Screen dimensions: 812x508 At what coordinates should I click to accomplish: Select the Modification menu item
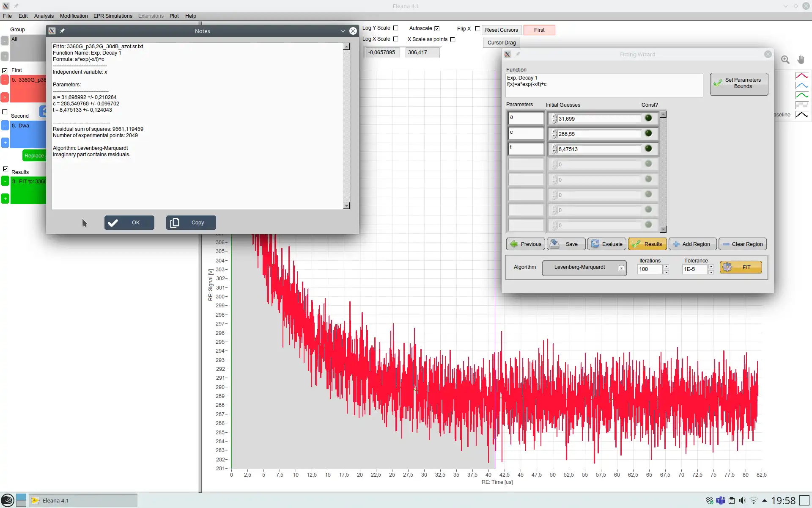click(x=73, y=16)
